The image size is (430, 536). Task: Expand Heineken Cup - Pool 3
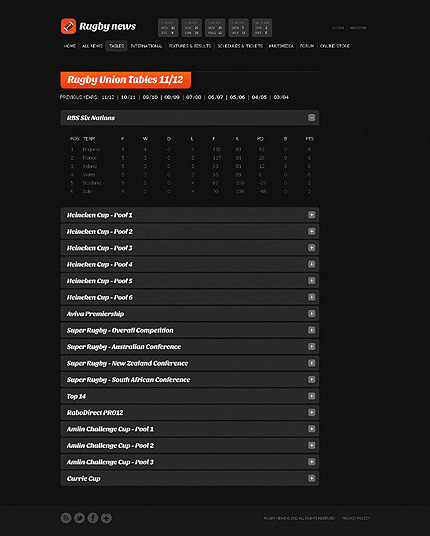(311, 248)
